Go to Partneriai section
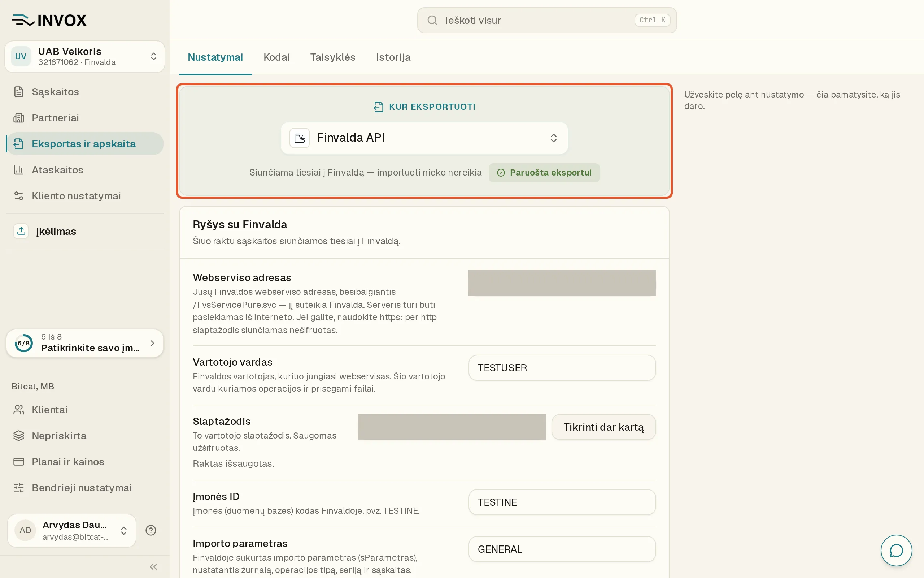The image size is (924, 578). coord(85,118)
